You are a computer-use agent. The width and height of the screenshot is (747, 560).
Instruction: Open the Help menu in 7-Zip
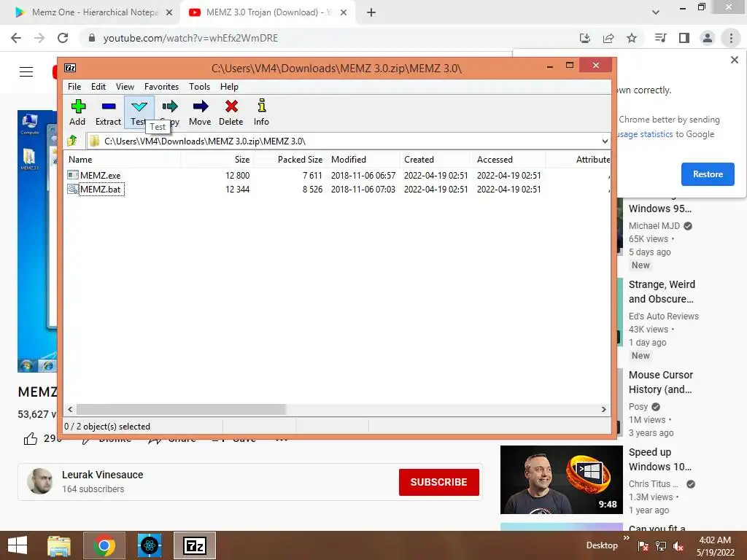click(x=229, y=87)
